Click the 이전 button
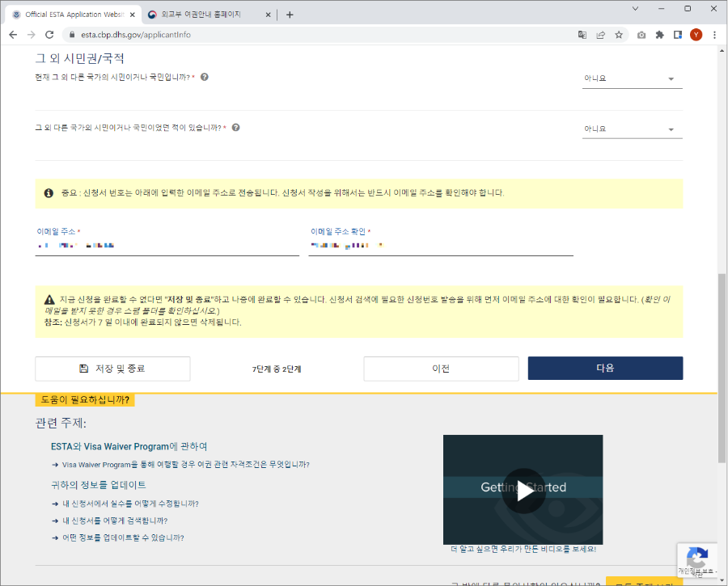Viewport: 728px width, 586px height. click(441, 369)
